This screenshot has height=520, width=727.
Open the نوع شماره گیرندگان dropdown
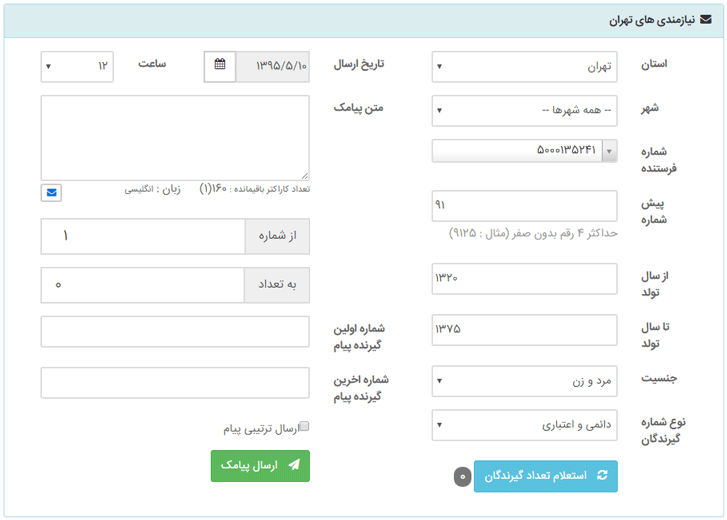coord(524,425)
